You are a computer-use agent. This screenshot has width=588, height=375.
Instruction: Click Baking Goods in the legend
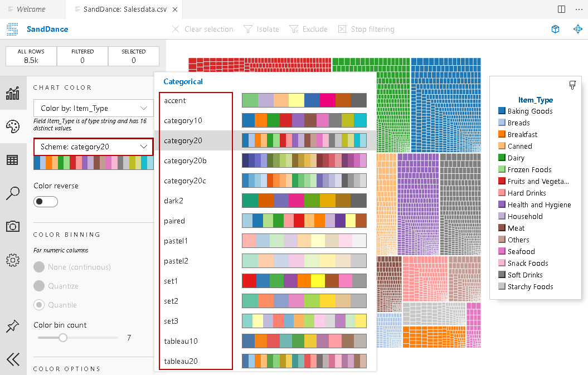click(526, 111)
